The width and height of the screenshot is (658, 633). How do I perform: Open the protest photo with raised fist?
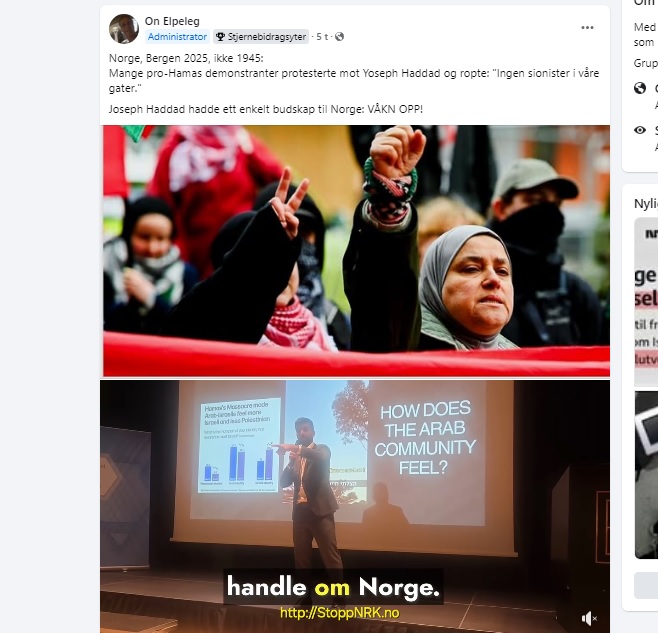(x=356, y=251)
